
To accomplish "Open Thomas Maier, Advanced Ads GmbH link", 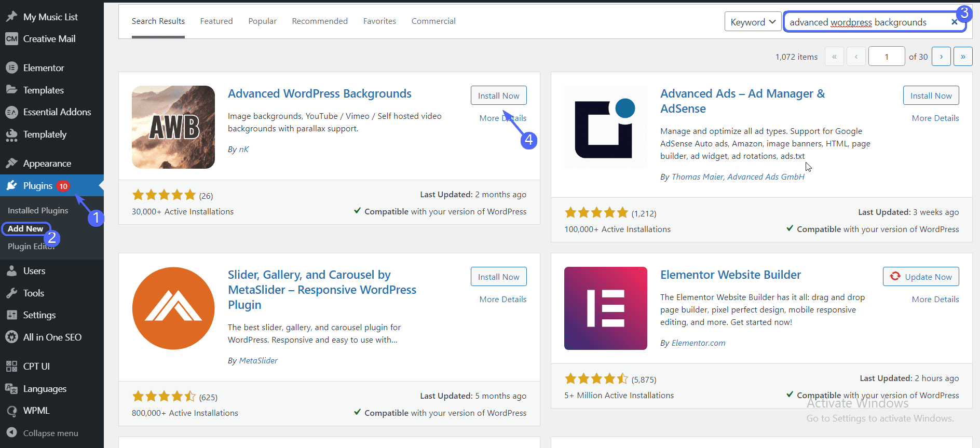I will 738,177.
